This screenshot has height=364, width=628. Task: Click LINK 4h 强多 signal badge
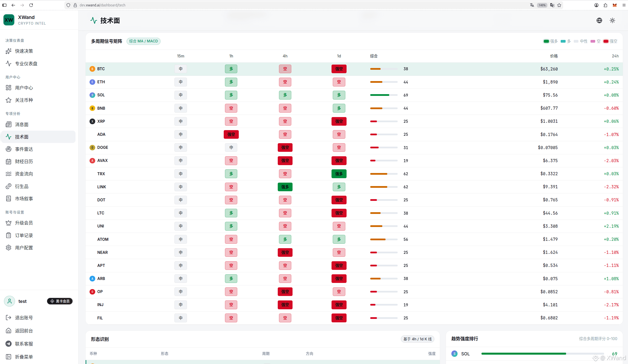click(x=285, y=187)
